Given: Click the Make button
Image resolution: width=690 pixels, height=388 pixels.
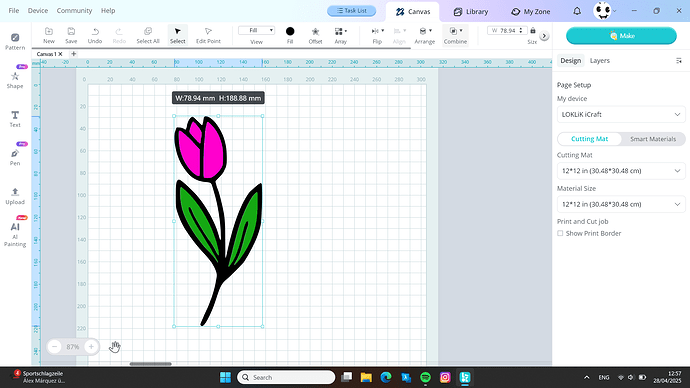Looking at the screenshot, I should [621, 36].
